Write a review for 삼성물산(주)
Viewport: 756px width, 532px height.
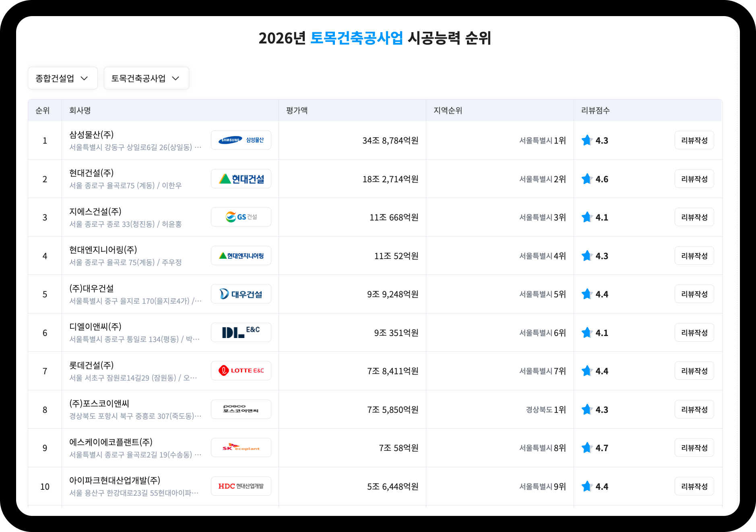(x=694, y=140)
